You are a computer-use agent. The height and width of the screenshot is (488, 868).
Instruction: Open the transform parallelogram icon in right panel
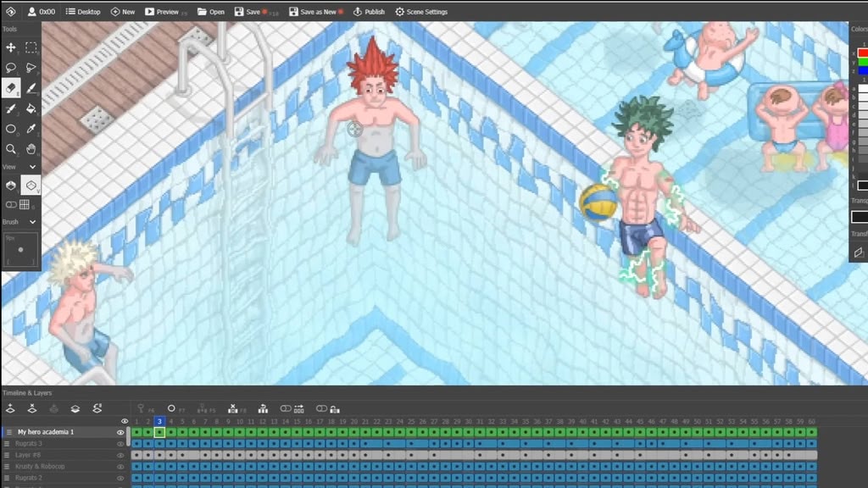tap(859, 252)
